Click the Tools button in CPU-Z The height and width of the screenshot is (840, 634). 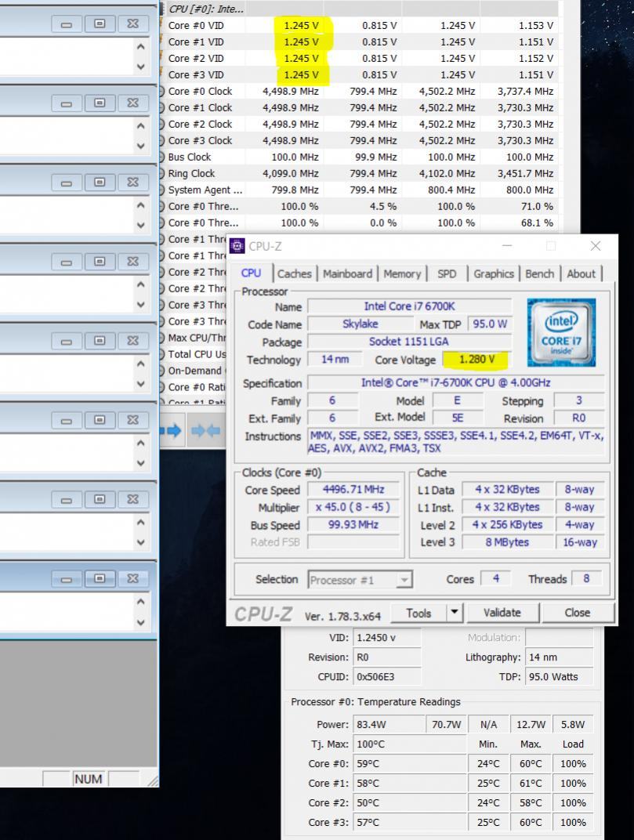[418, 613]
